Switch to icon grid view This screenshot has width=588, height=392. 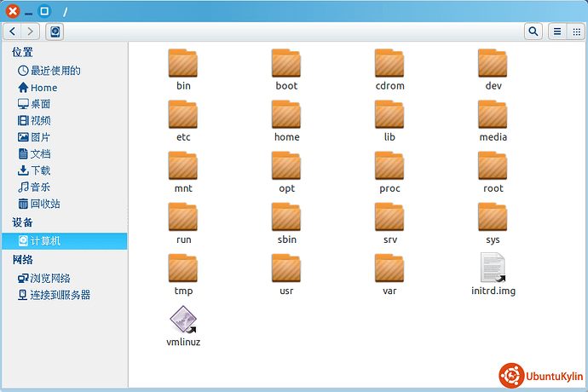576,32
